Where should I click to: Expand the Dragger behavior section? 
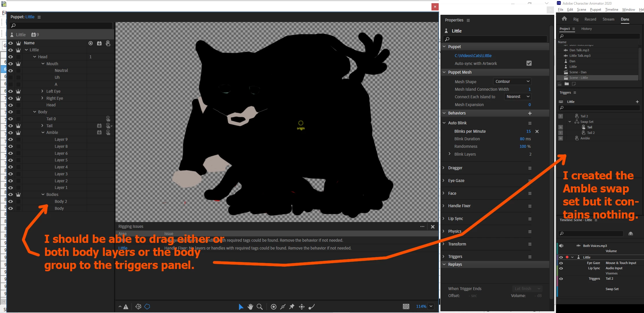(444, 168)
